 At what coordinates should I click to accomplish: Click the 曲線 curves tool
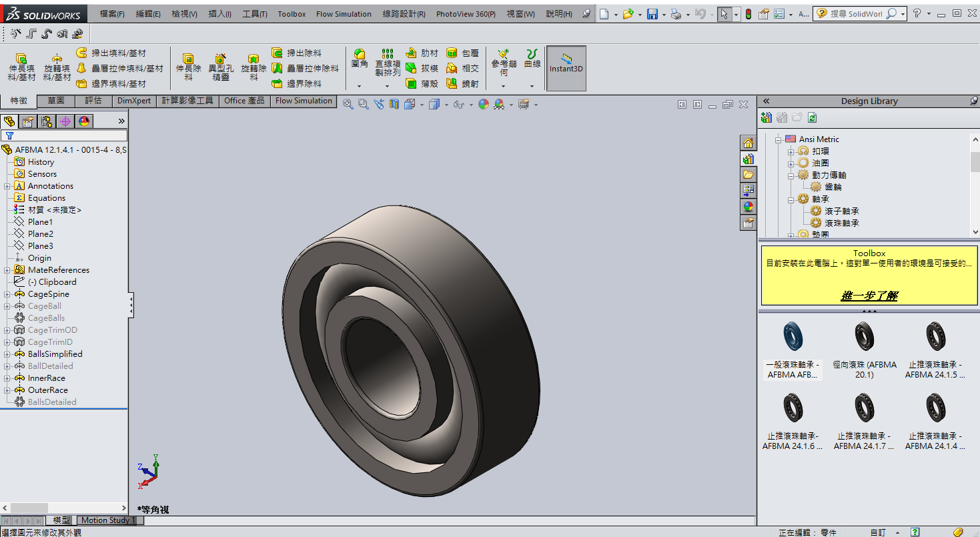tap(532, 59)
